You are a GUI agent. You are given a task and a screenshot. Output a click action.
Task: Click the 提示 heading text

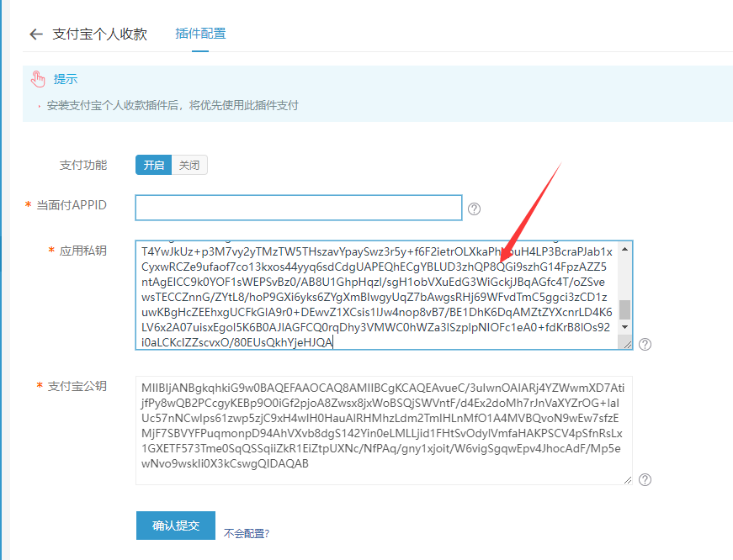(x=66, y=79)
